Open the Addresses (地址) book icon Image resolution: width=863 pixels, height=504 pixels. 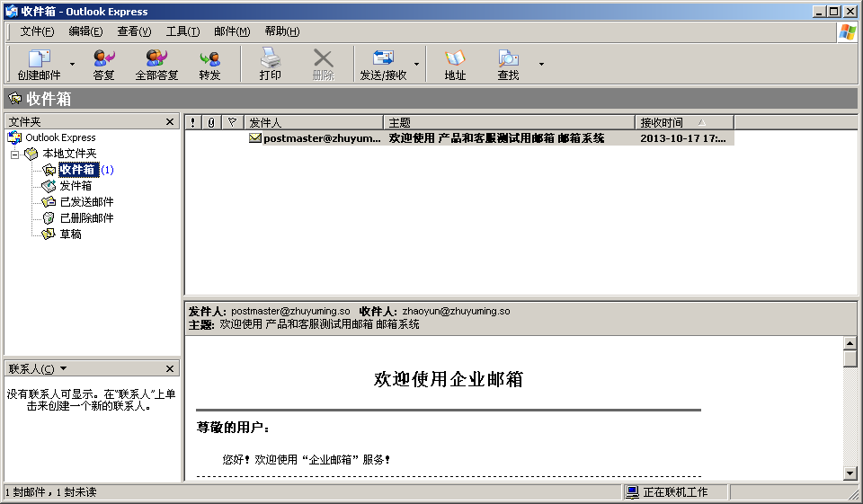[455, 59]
